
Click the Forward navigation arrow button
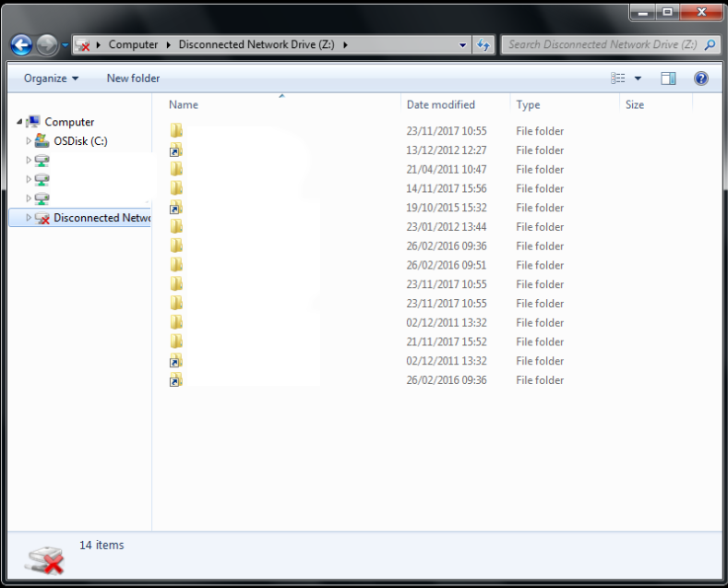(x=47, y=44)
